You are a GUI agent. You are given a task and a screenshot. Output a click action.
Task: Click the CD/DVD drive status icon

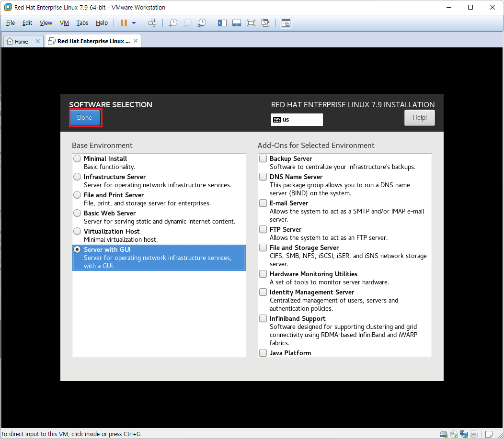(x=454, y=435)
